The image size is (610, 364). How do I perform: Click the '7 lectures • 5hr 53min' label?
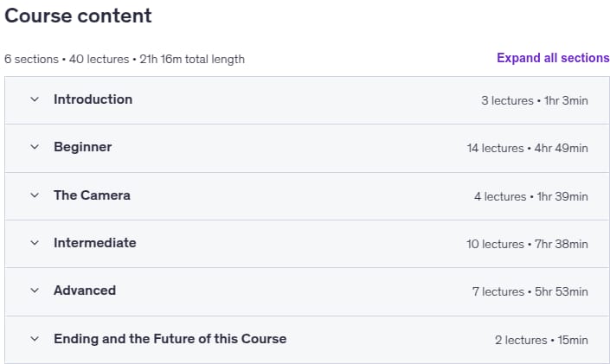530,291
